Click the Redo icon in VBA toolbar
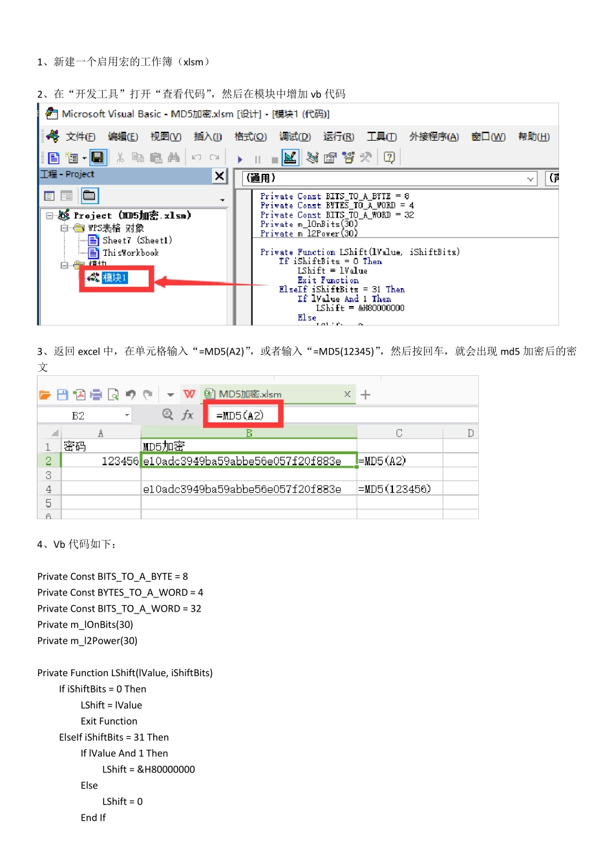Viewport: 614px width, 868px height. tap(215, 158)
